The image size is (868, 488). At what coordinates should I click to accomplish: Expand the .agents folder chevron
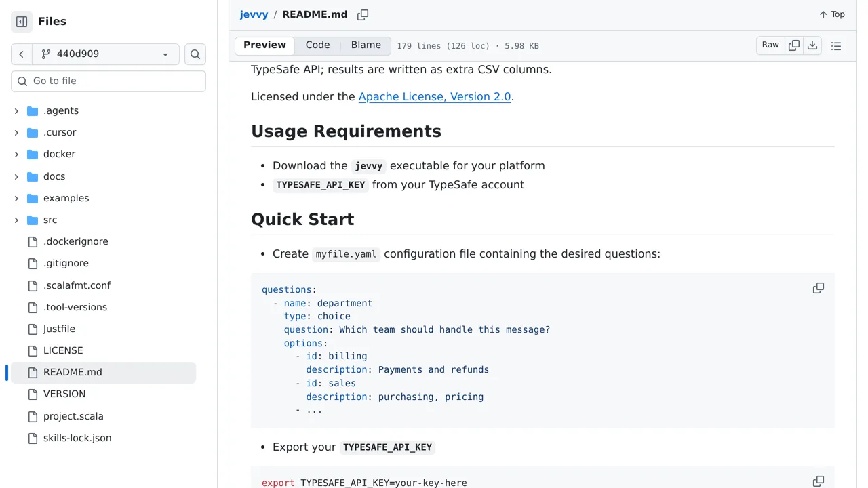click(x=16, y=111)
